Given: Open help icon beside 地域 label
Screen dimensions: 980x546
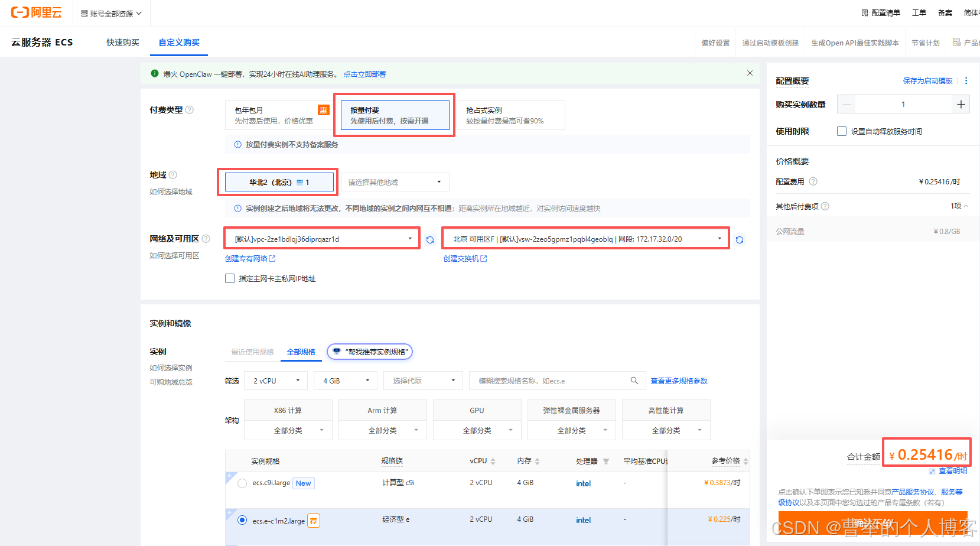Looking at the screenshot, I should tap(173, 175).
